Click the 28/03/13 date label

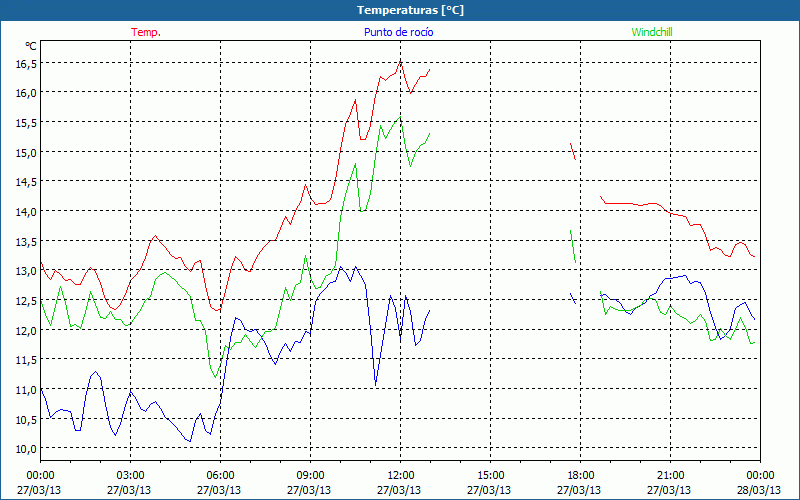(759, 490)
